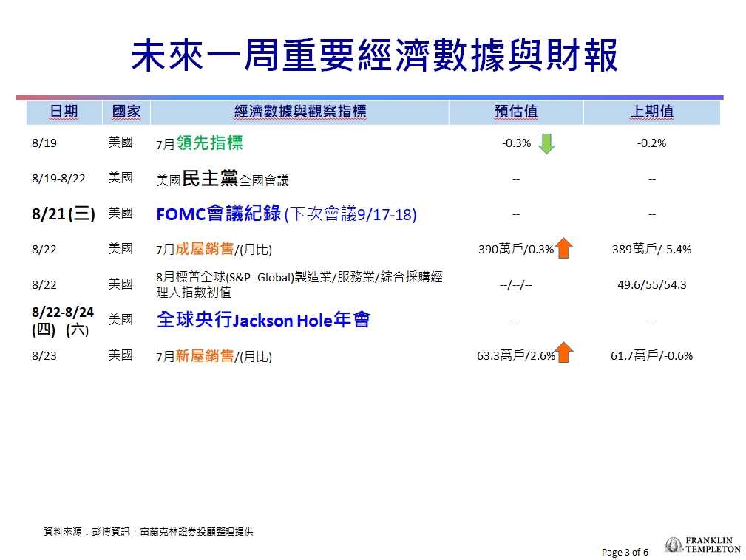Click the green down arrow beside -0.3%
The image size is (746, 560).
[546, 143]
